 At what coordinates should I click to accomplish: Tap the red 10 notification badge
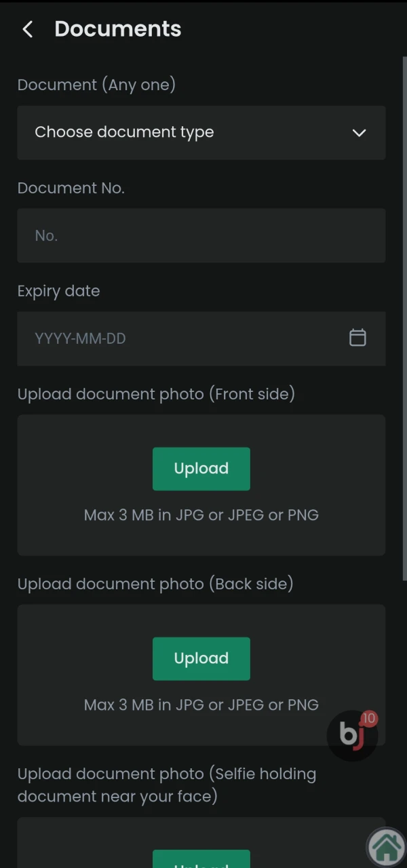[369, 719]
